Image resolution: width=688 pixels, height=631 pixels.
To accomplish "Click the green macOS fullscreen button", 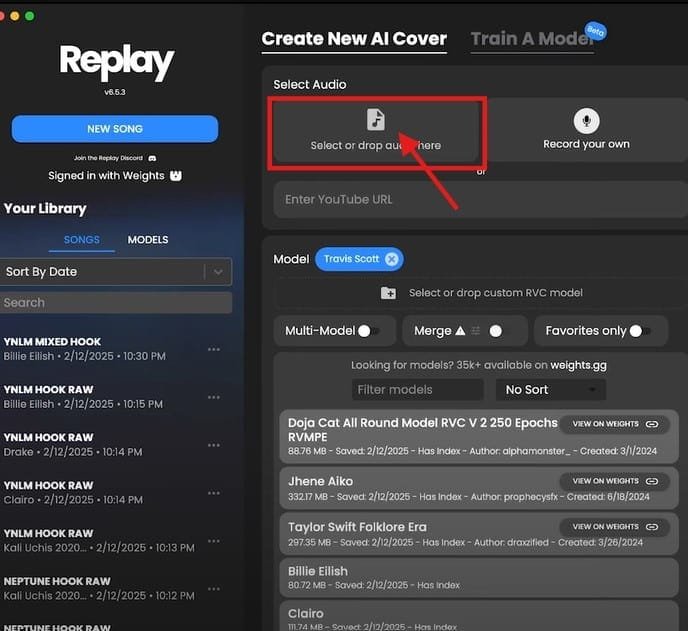I will click(x=30, y=16).
